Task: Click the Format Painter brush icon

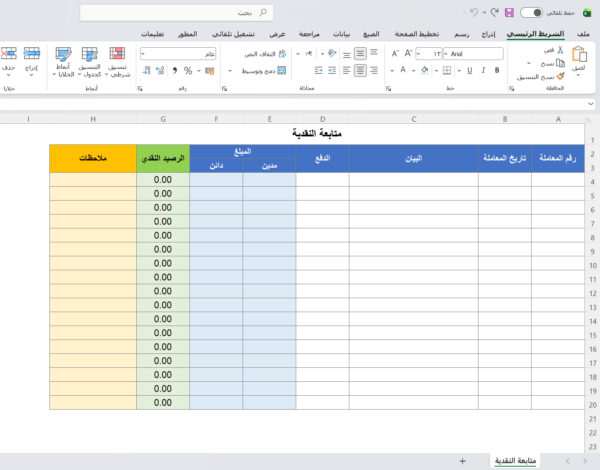Action: pyautogui.click(x=560, y=75)
